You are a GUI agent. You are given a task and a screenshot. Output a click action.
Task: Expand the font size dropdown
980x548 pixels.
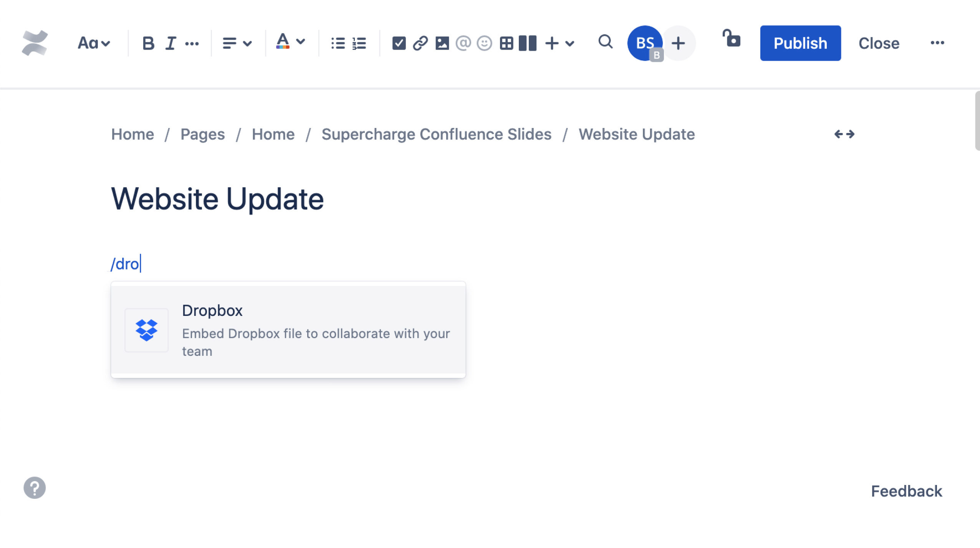pos(93,42)
